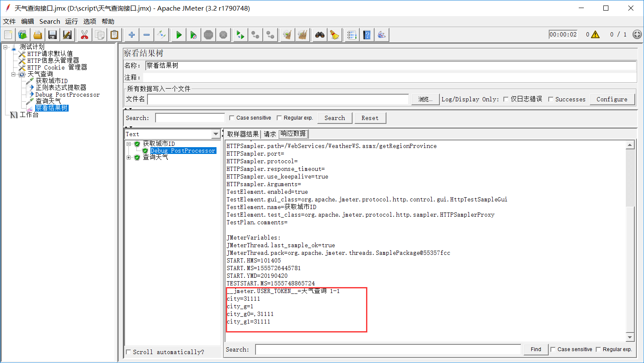Viewport: 644px width, 363px height.
Task: Select 正则表达式提取器 tree node
Action: coord(61,88)
